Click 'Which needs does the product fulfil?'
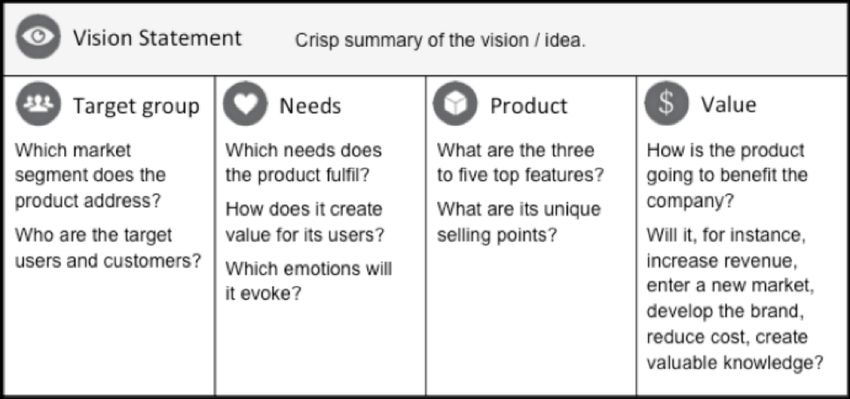The image size is (850, 399). point(304,163)
